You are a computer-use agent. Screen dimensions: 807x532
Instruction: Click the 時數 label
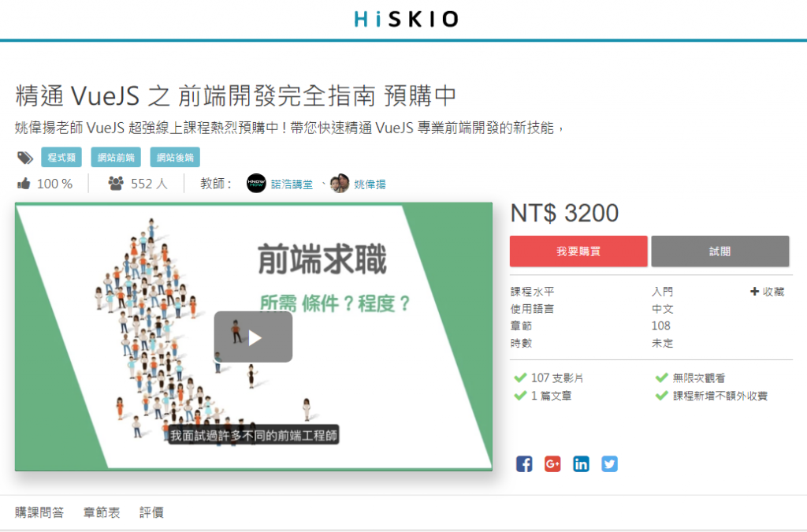[x=522, y=343]
